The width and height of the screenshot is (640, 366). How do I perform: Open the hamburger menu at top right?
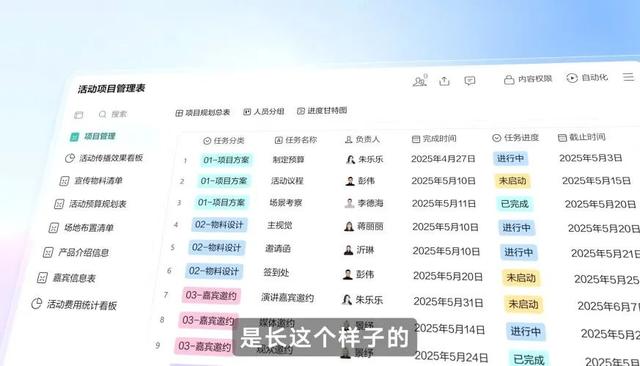click(629, 76)
